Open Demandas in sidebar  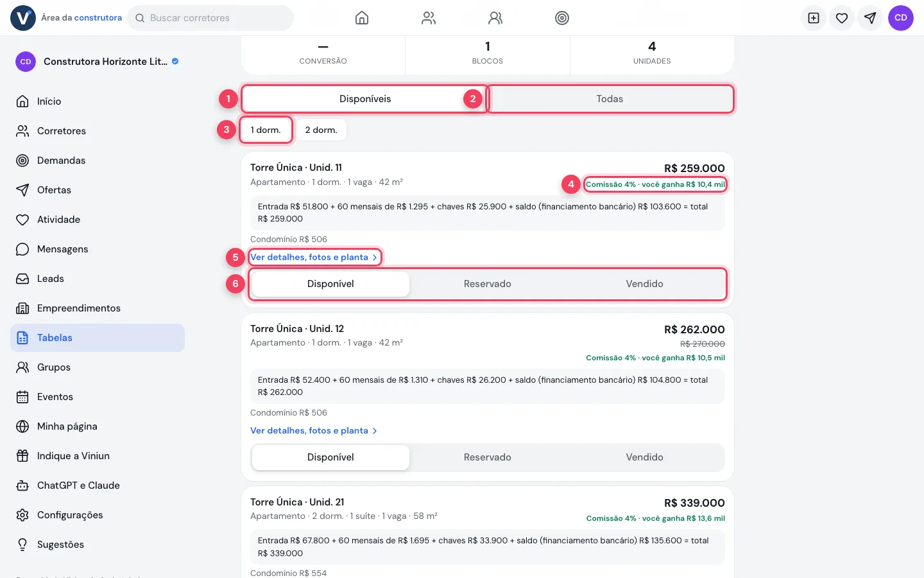tap(98, 161)
